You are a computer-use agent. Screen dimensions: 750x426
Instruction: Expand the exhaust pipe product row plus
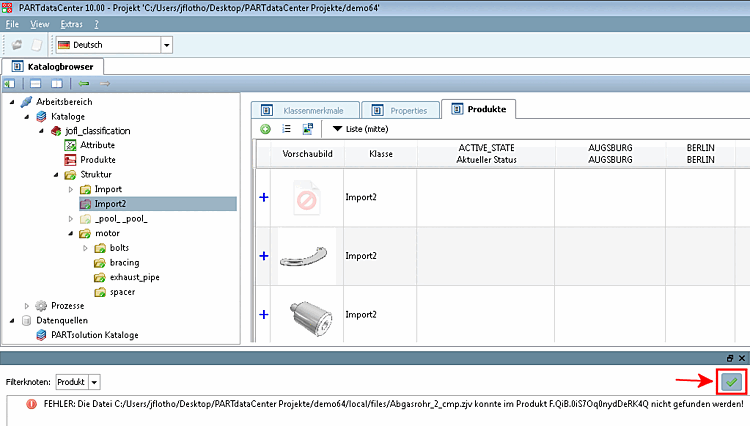point(264,256)
